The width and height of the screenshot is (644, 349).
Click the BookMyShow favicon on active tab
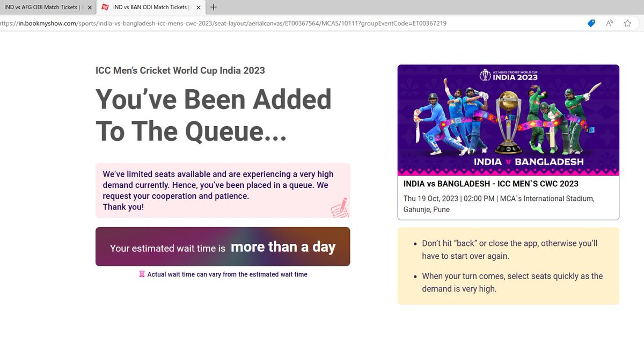click(x=106, y=8)
